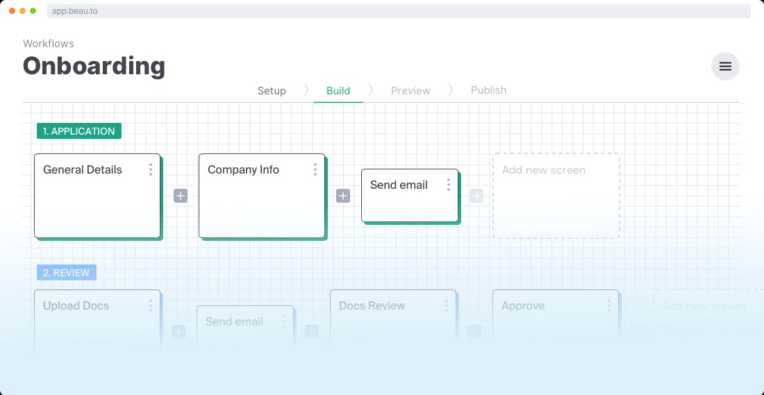Image resolution: width=764 pixels, height=395 pixels.
Task: Go to the Preview step
Action: [410, 91]
